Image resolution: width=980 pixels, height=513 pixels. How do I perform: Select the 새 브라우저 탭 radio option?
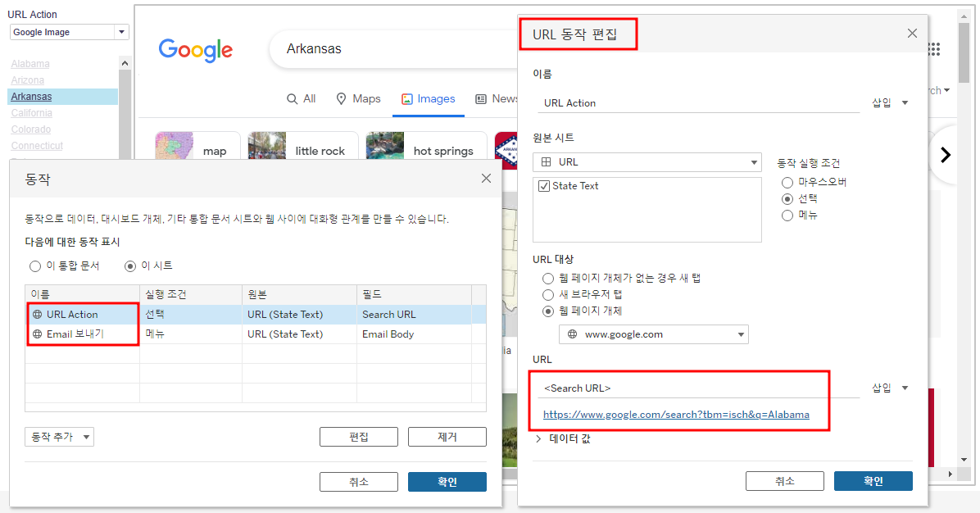tap(548, 294)
